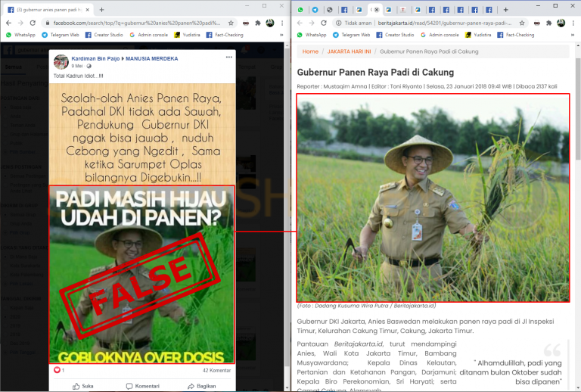
Task: Open the MANUSIA MERDEKA group link
Action: [152, 58]
